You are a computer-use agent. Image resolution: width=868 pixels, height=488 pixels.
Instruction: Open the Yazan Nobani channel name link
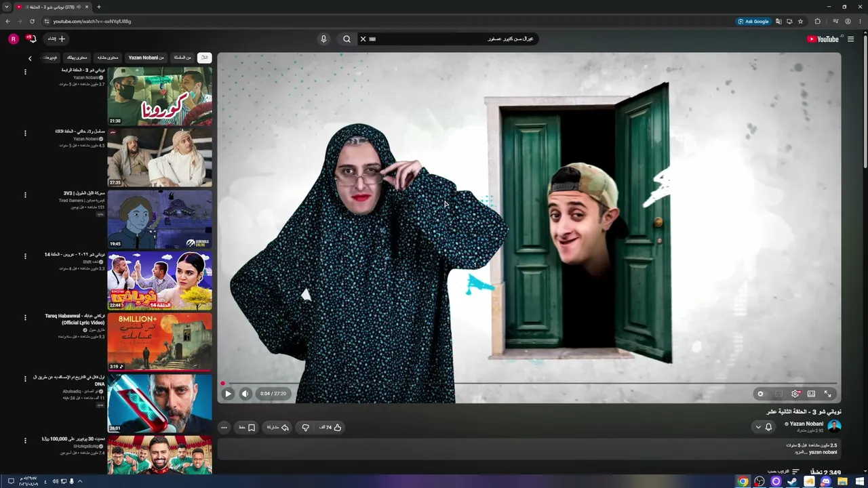point(806,424)
